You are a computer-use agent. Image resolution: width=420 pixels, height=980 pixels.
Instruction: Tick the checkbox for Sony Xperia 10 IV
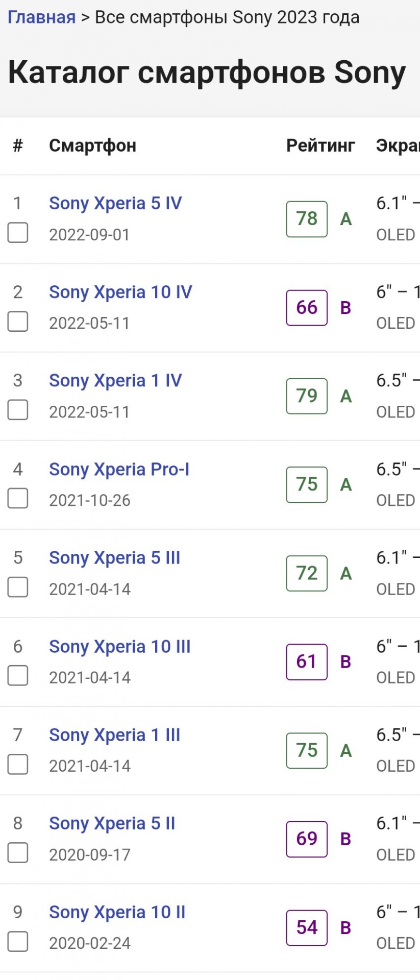tap(18, 322)
